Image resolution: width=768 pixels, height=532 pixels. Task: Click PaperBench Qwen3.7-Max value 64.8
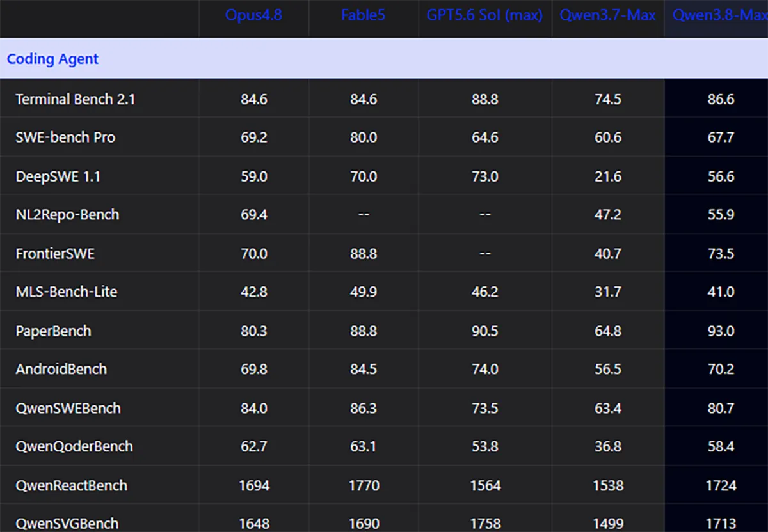(x=608, y=331)
